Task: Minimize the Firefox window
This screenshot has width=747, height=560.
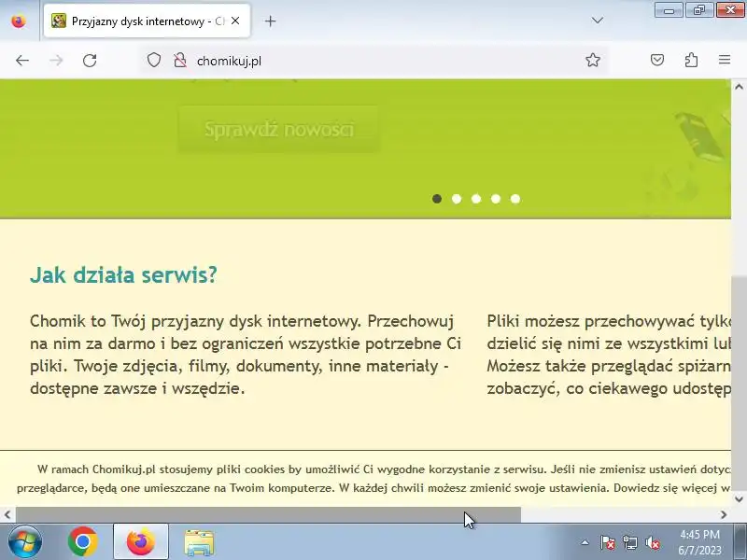Action: click(669, 9)
